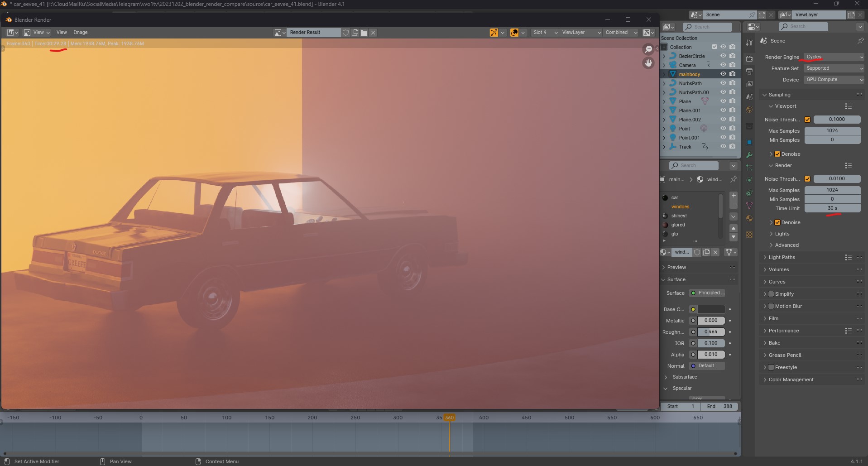Screen dimensions: 868x466
Task: Open the Tool settings properties tab
Action: coord(749,43)
